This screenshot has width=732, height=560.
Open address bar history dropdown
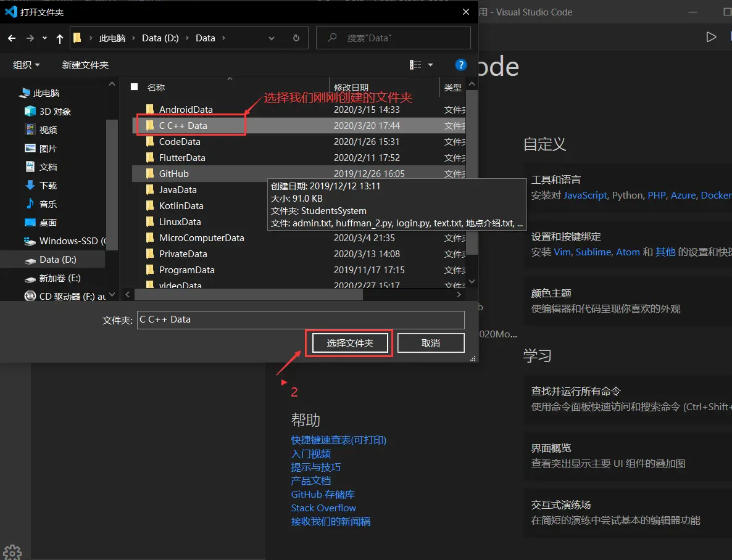pyautogui.click(x=271, y=38)
